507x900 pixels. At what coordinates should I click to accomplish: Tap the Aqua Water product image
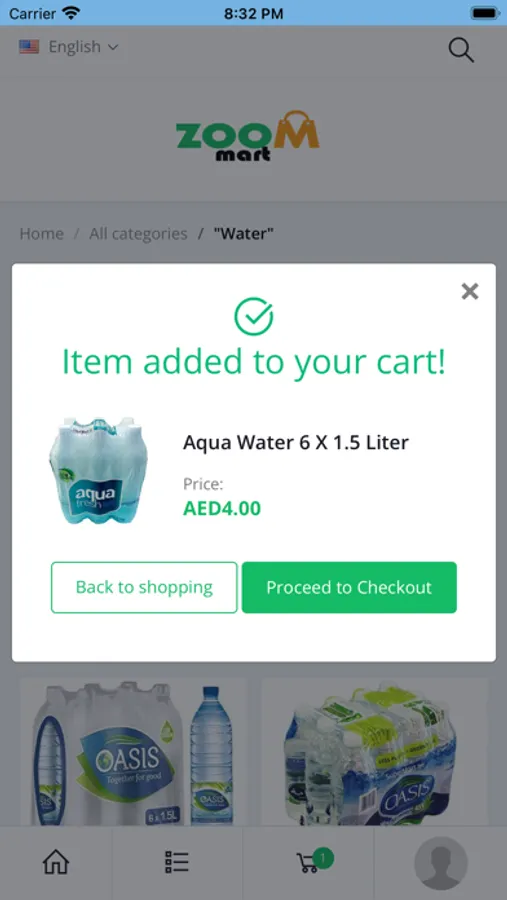99,471
